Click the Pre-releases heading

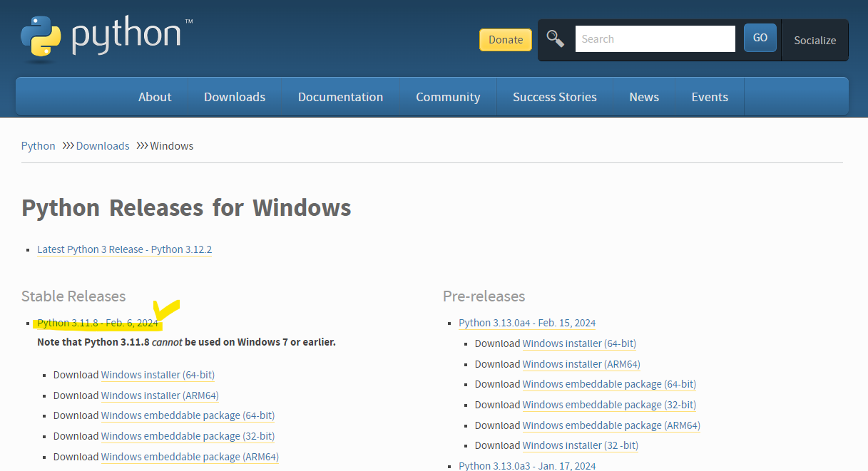click(484, 296)
